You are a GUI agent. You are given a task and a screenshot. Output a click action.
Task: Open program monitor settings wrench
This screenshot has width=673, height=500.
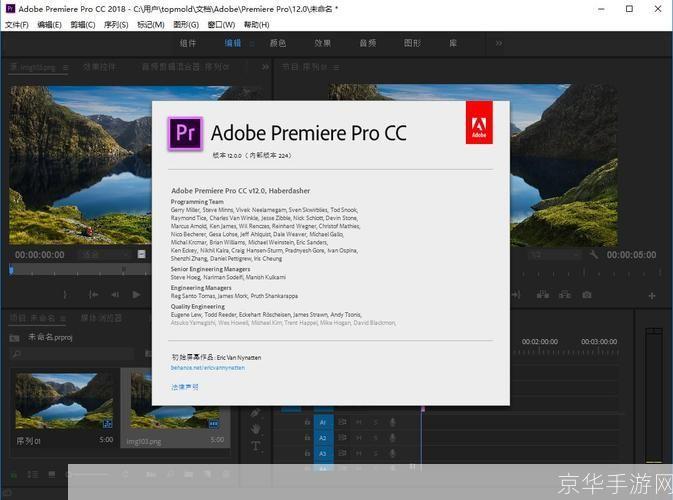[x=594, y=255]
